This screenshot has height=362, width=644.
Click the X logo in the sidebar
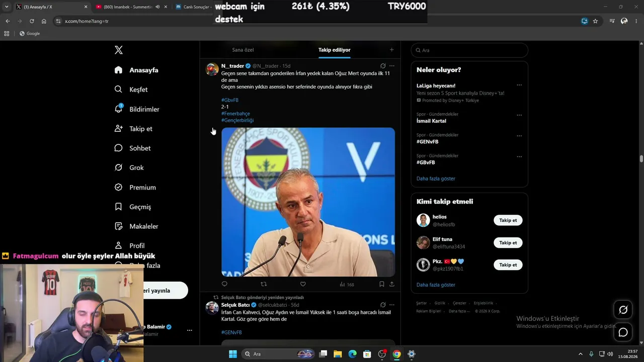[x=119, y=50]
